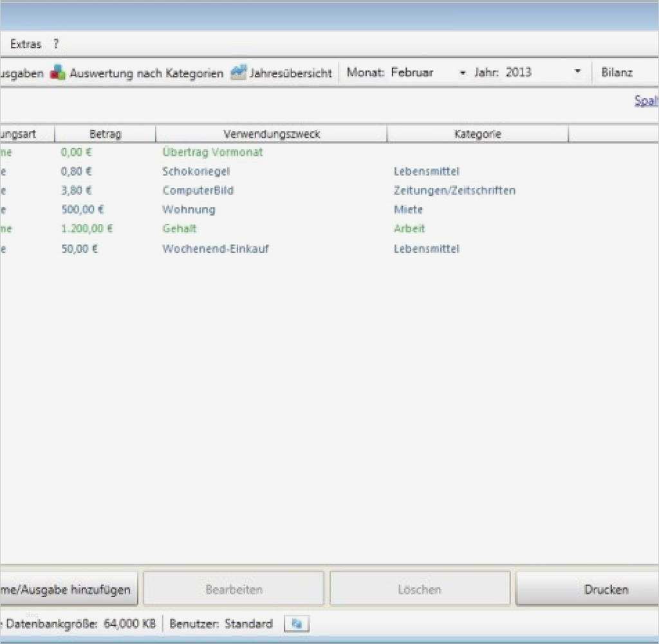Click the 50,00 € amount cell
This screenshot has width=659, height=644.
(79, 249)
